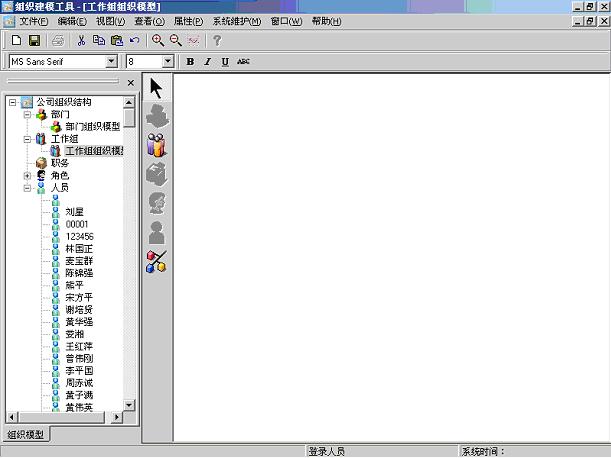Expand the 角色 tree node
The width and height of the screenshot is (611, 458).
pos(27,175)
